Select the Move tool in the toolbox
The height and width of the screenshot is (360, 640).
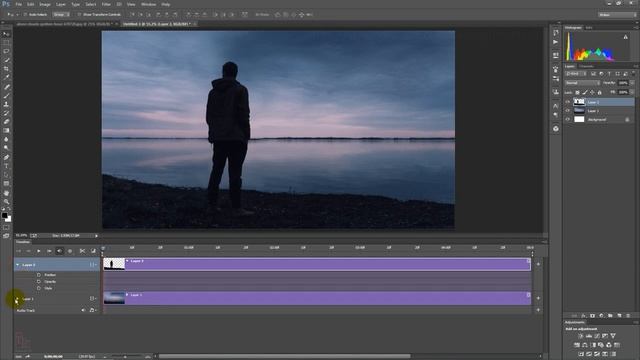pyautogui.click(x=6, y=34)
